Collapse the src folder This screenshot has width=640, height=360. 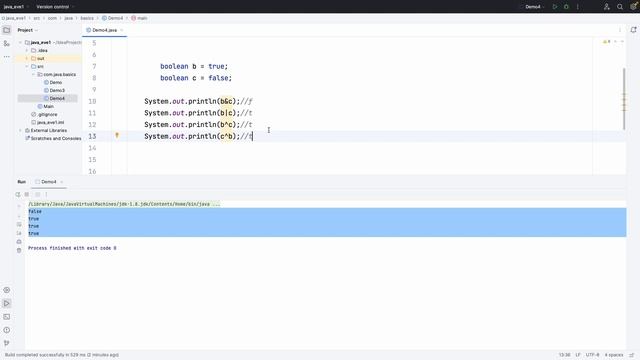click(27, 67)
